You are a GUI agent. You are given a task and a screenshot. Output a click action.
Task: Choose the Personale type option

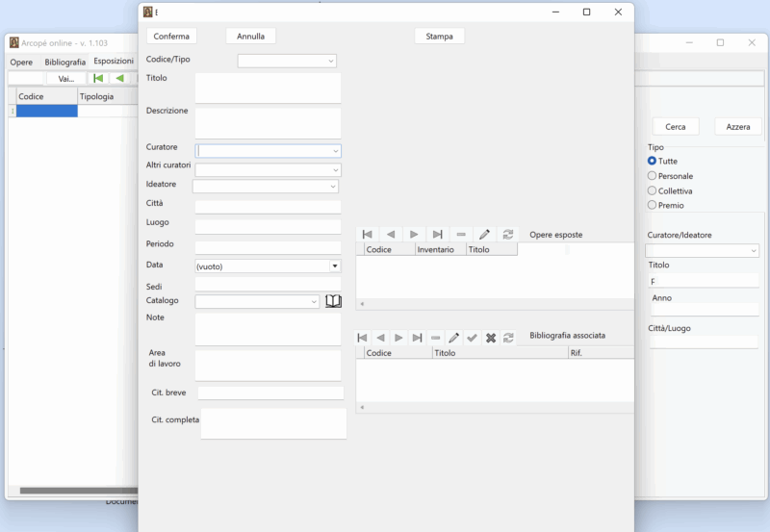pos(653,176)
